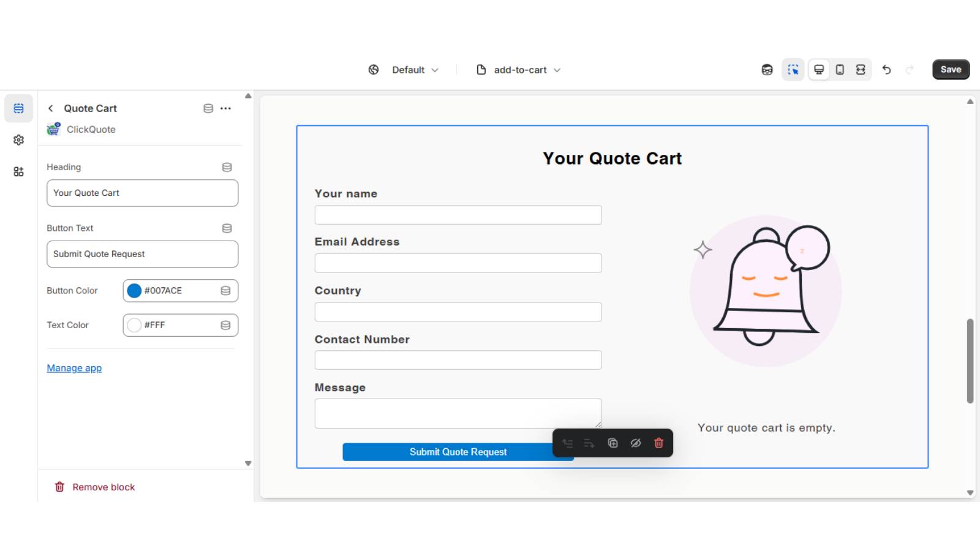Click the #007ACE color value field
This screenshot has width=980, height=551.
[x=180, y=291]
